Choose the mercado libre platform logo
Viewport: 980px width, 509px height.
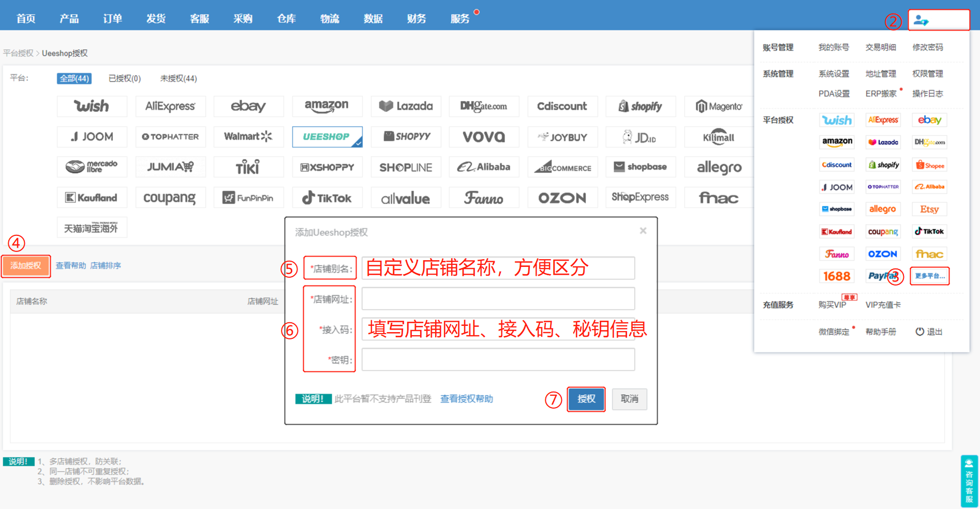coord(92,167)
